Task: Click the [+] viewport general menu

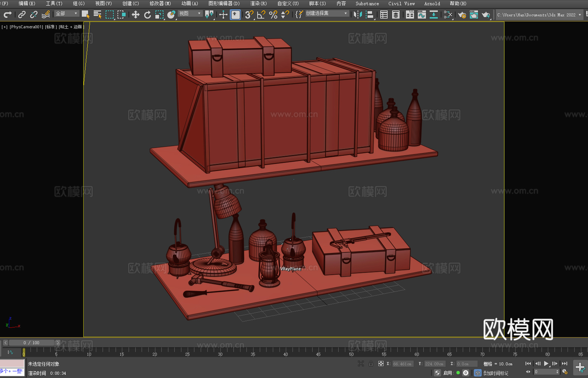Action: [x=4, y=27]
